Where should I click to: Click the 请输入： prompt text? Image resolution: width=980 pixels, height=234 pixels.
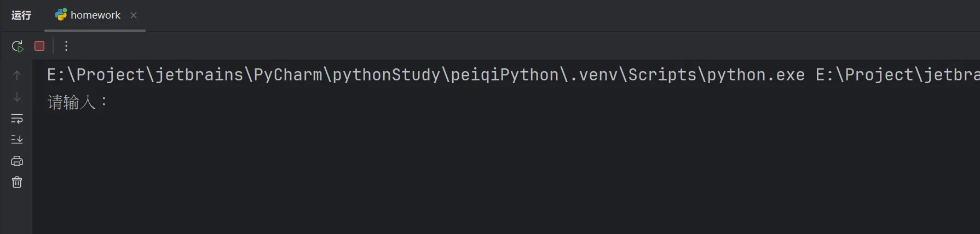tap(77, 102)
